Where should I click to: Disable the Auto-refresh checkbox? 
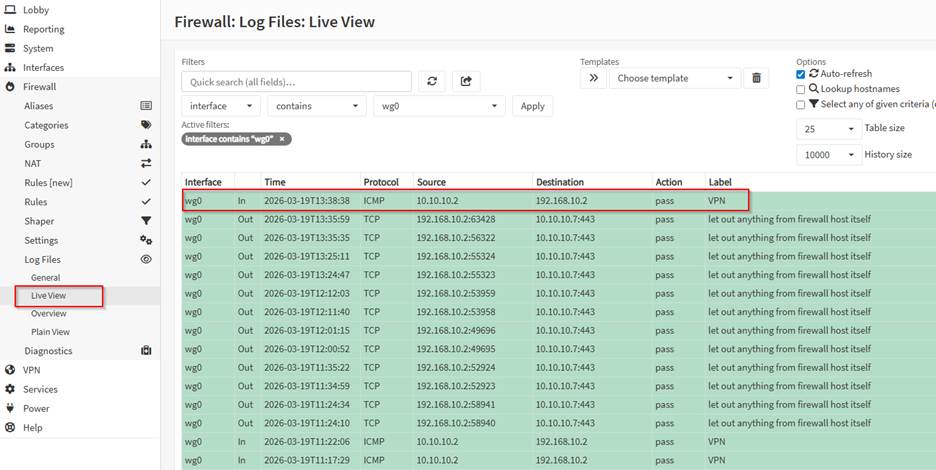800,74
